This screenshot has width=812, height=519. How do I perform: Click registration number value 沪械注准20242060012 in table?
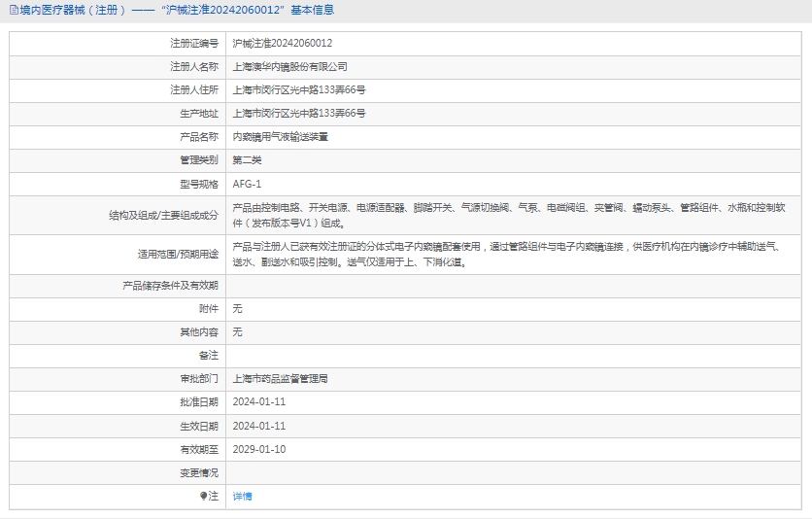click(x=282, y=44)
